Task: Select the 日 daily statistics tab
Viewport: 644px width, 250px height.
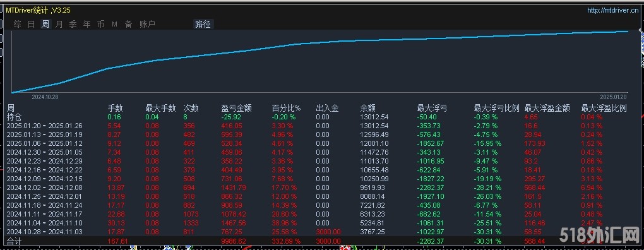Action: [31, 24]
